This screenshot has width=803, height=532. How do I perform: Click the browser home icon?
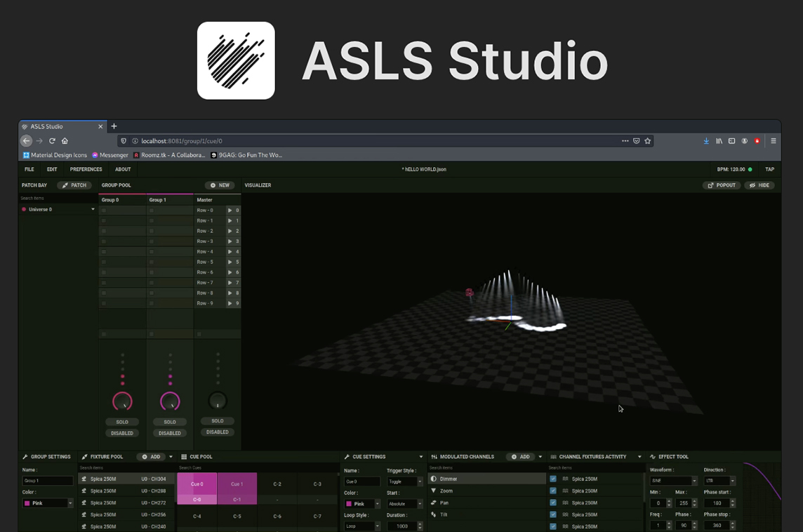[x=65, y=141]
